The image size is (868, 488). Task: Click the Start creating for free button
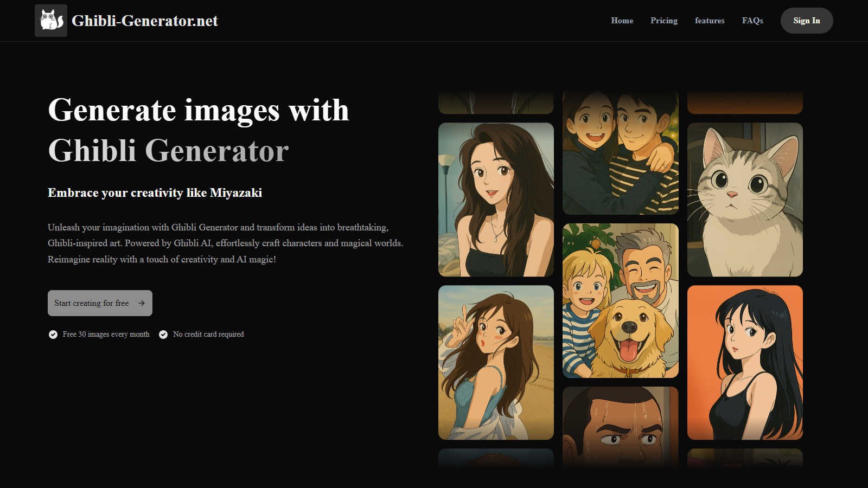point(100,303)
